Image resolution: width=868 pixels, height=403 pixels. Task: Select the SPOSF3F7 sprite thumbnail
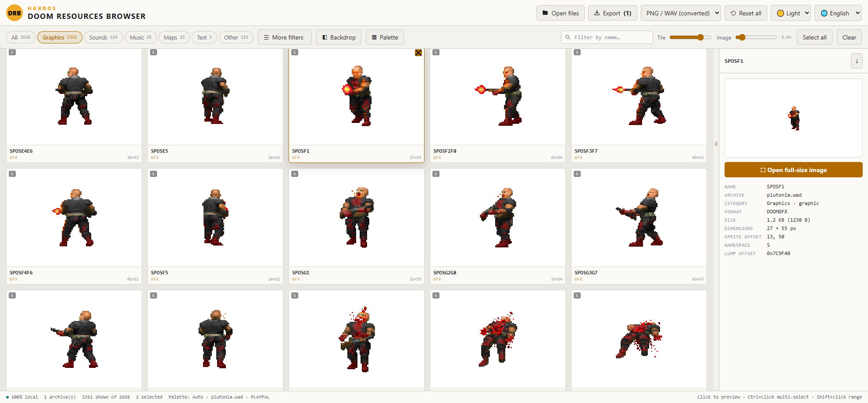point(639,97)
